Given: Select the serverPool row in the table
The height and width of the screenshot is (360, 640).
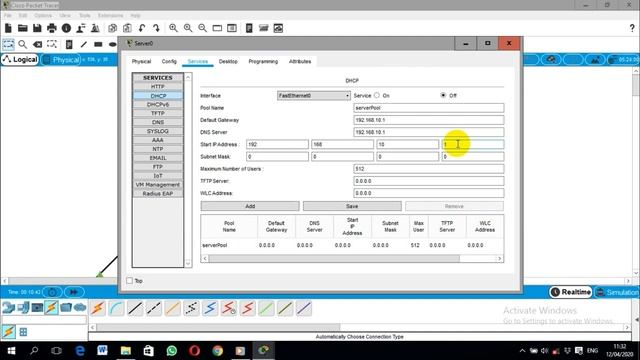Looking at the screenshot, I should tap(352, 245).
